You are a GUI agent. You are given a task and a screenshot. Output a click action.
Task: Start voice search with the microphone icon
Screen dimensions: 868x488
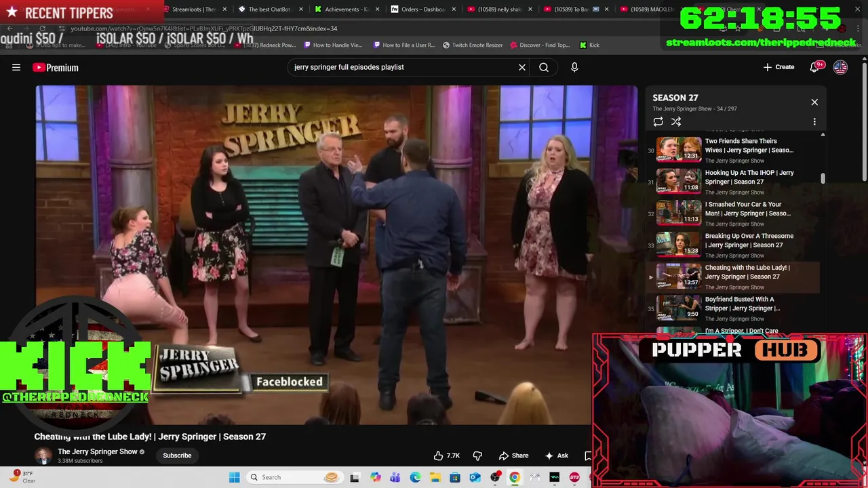click(x=574, y=67)
